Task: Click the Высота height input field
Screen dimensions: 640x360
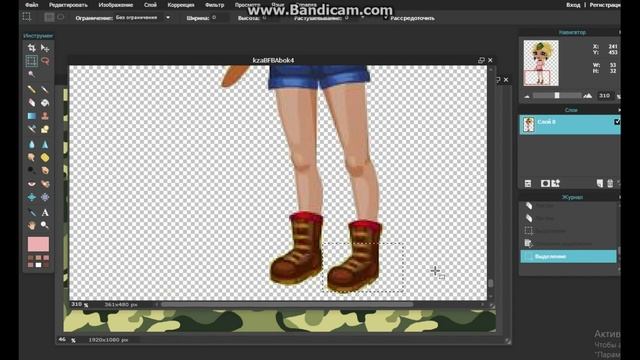Action: pyautogui.click(x=271, y=18)
